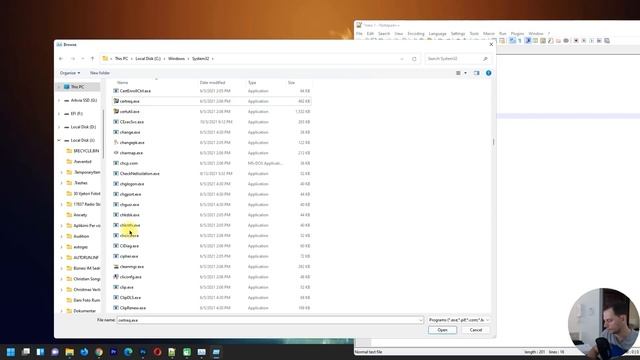Expand the Audition folder node
The image size is (640, 360).
click(62, 236)
